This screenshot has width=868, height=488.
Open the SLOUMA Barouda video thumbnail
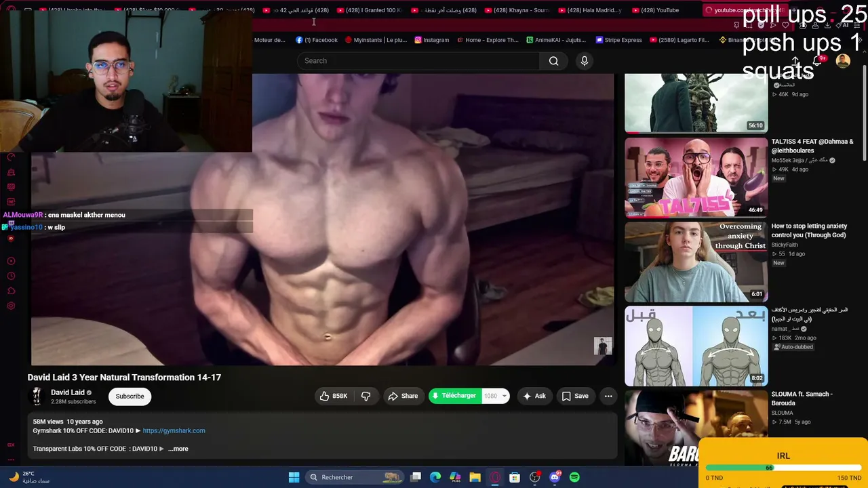pyautogui.click(x=696, y=428)
